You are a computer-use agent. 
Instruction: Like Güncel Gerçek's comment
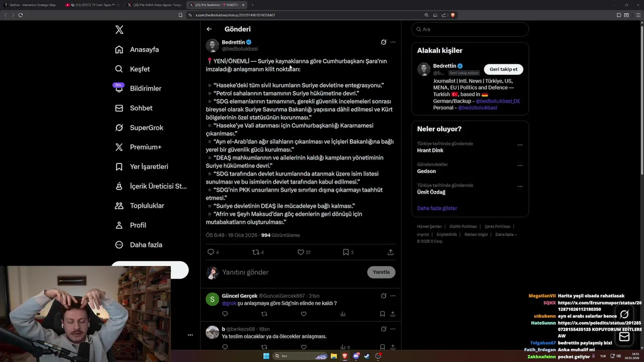tap(303, 314)
